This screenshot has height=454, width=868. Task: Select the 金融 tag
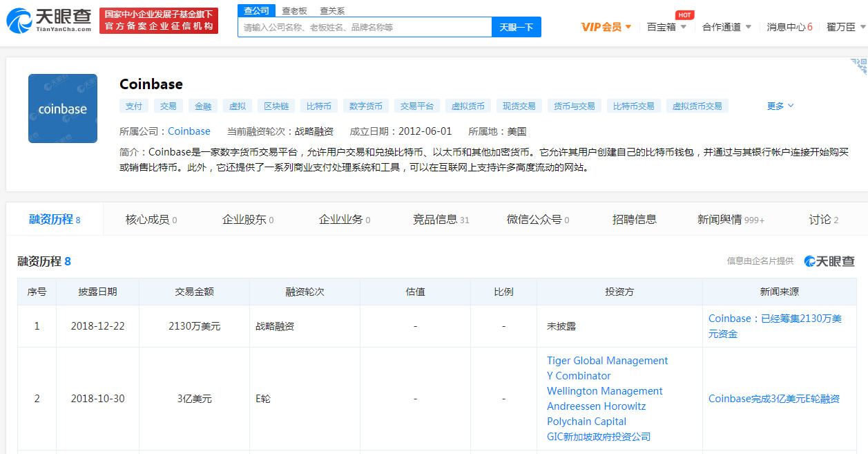203,106
